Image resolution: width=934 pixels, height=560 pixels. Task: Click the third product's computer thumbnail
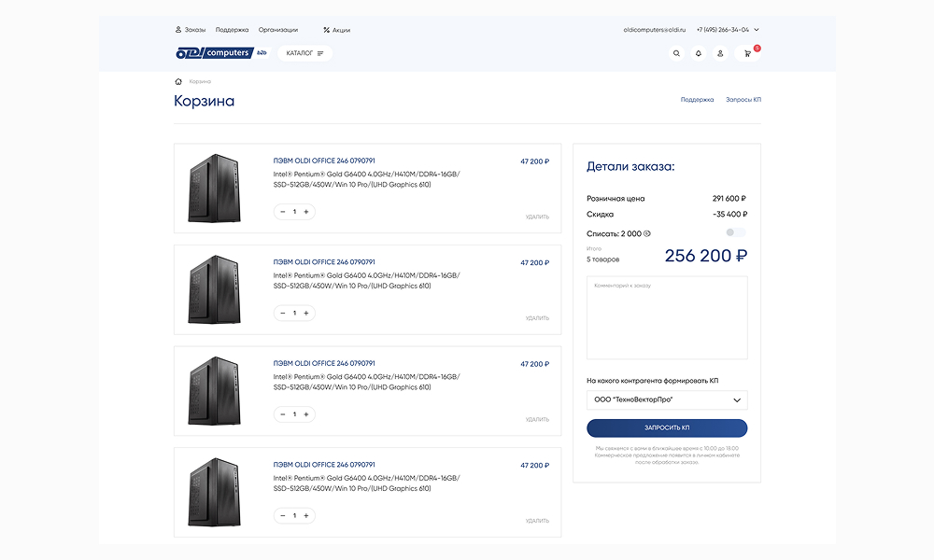pos(214,390)
